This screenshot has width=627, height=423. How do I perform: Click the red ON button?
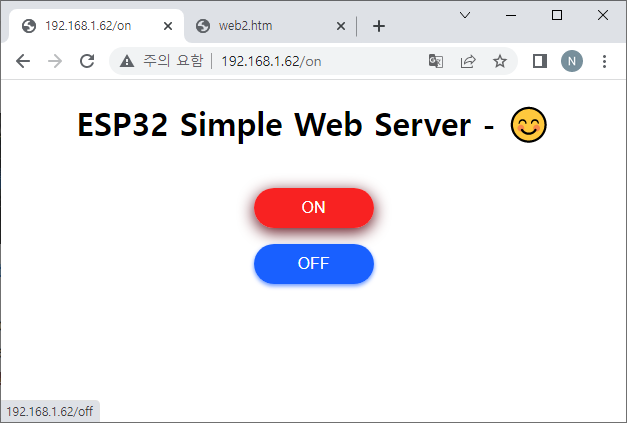314,208
